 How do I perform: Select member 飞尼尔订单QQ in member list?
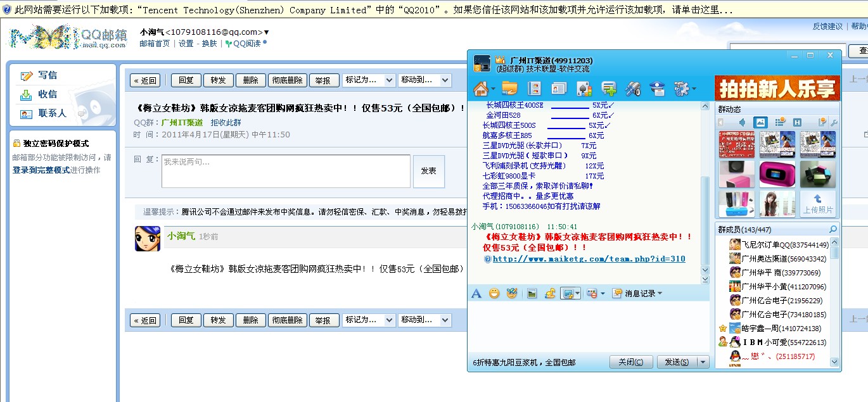tap(779, 245)
